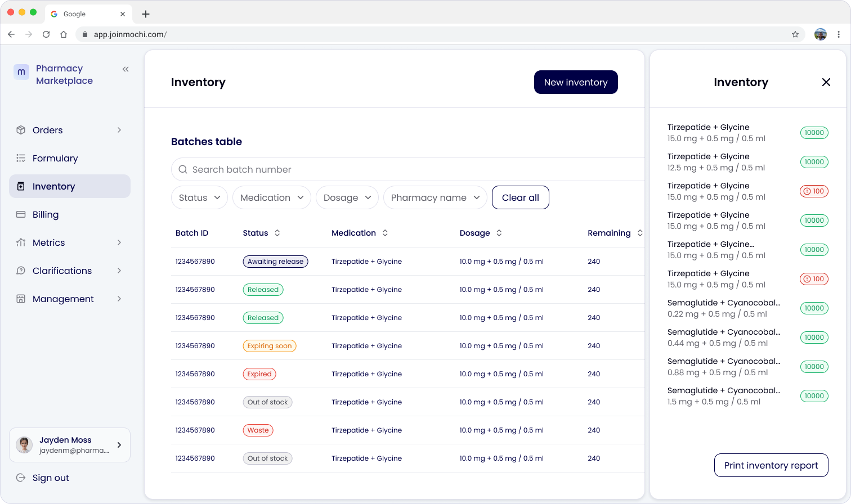Open Clarifications in the sidebar
The height and width of the screenshot is (504, 851).
tap(70, 271)
